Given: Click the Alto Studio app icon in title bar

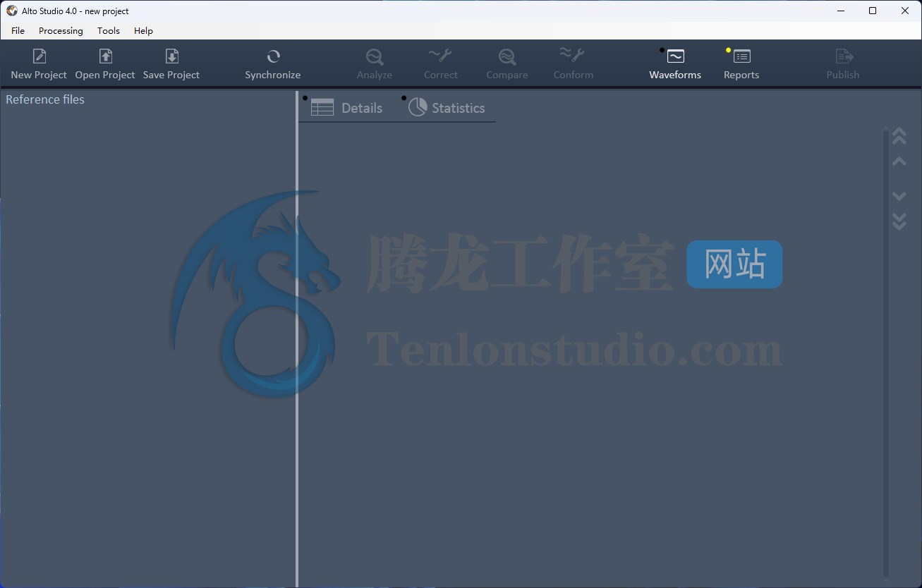Looking at the screenshot, I should point(12,11).
